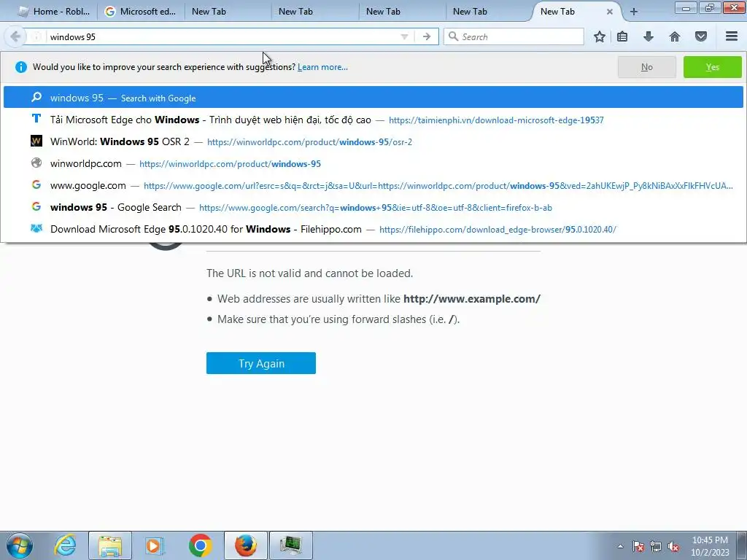Launch Google Chrome from taskbar

pos(200,545)
